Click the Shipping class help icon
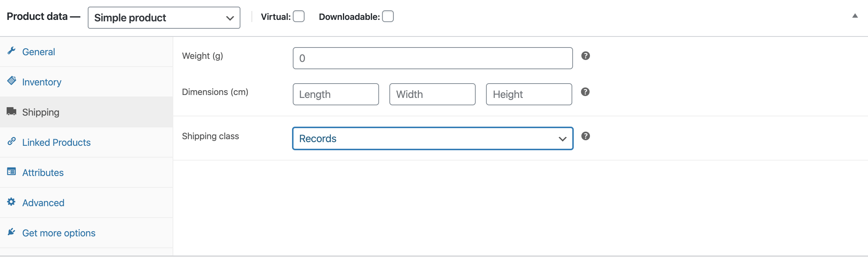This screenshot has height=257, width=868. click(586, 136)
